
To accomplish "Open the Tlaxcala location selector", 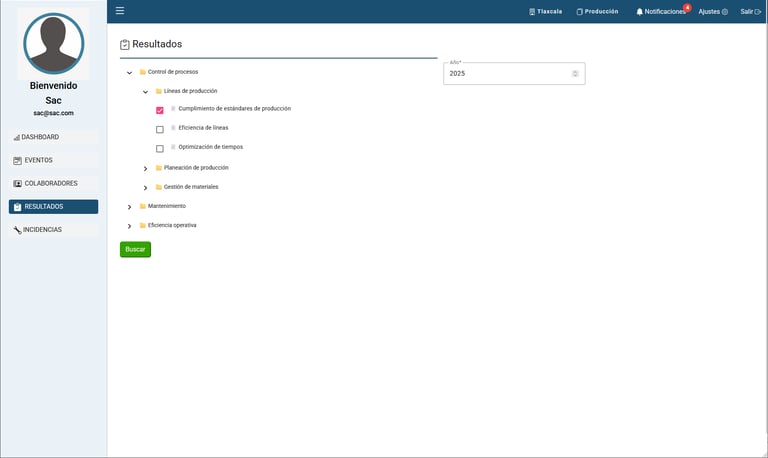I will [x=546, y=11].
